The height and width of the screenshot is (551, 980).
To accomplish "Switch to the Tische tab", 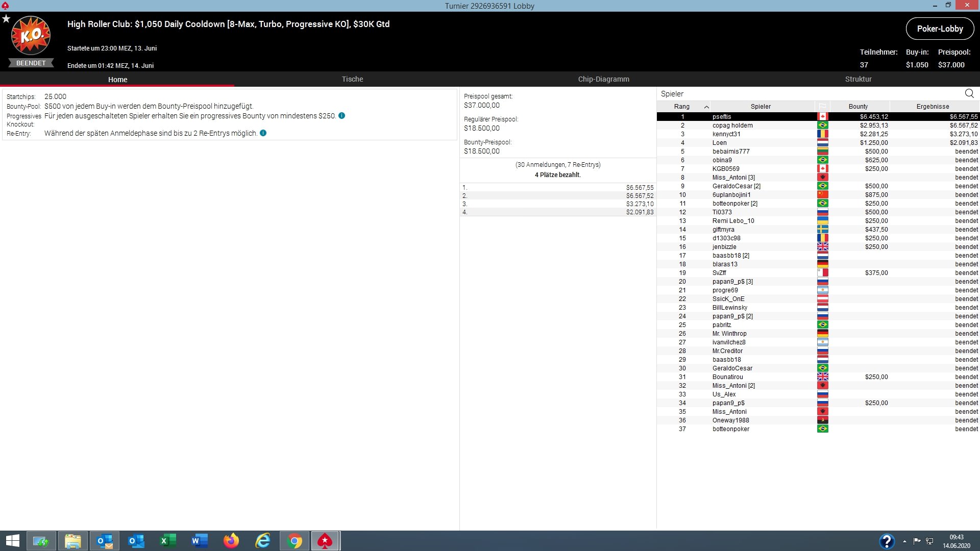I will (352, 79).
